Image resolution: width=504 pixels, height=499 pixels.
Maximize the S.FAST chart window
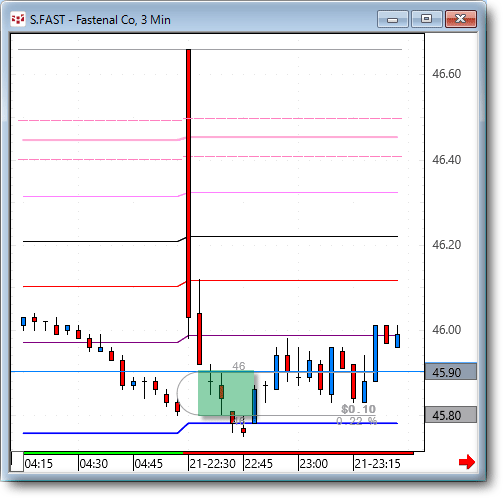point(426,19)
